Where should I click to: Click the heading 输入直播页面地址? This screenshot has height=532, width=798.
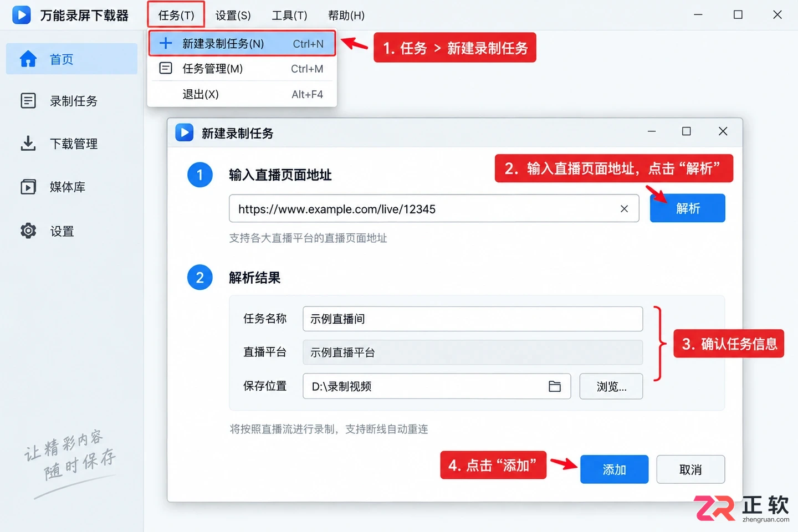point(280,175)
